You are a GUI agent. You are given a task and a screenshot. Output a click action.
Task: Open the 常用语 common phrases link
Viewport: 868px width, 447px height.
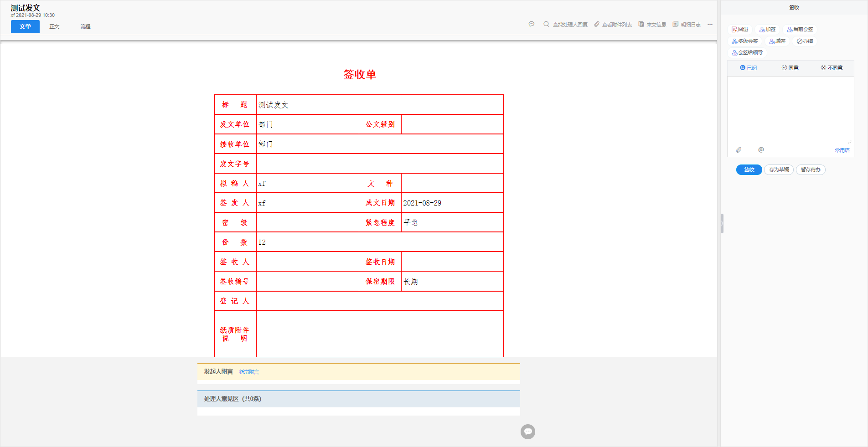[842, 150]
